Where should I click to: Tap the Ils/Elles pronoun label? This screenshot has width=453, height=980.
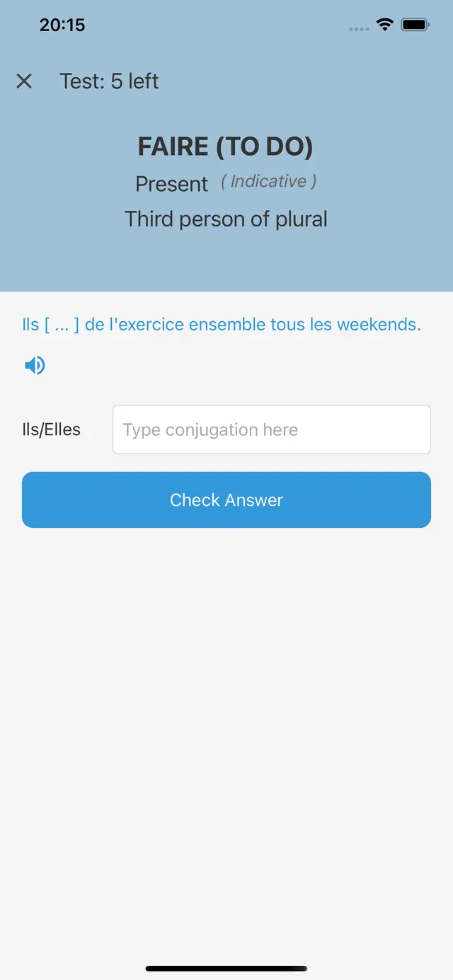pos(51,430)
